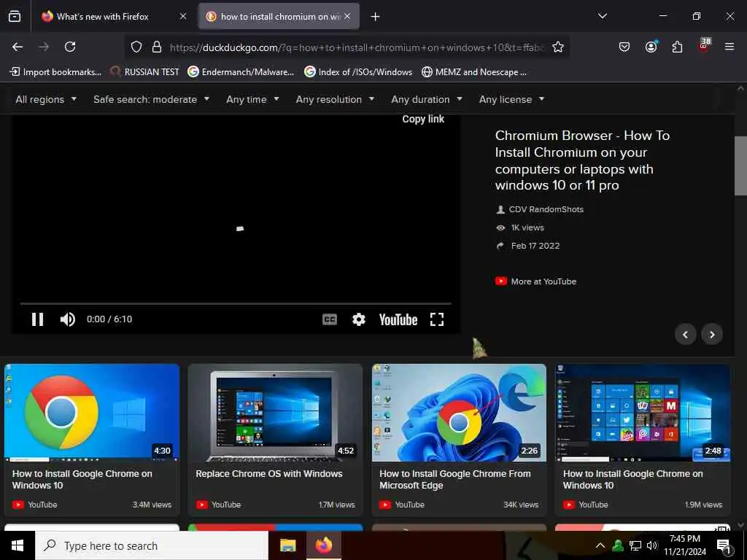Screen dimensions: 747x560
Task: Open the taskbar volume icon
Action: (x=652, y=545)
